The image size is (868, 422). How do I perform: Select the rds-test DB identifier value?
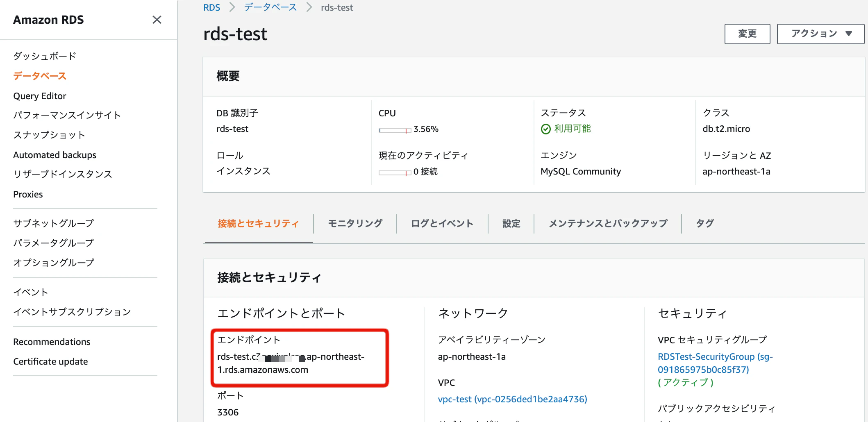coord(232,129)
